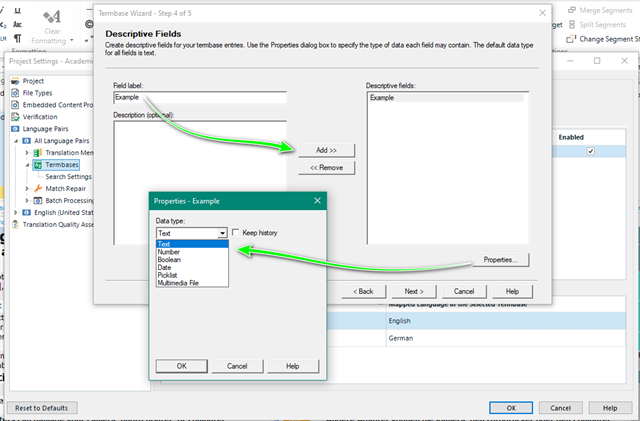640x421 pixels.
Task: Enable the Keep history checkbox
Action: point(236,233)
